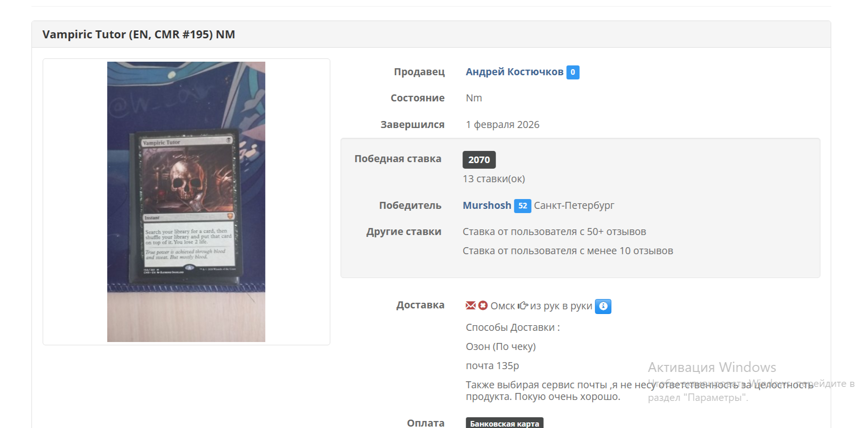
Task: Click seller's blue rating badge showing 0
Action: [x=573, y=72]
